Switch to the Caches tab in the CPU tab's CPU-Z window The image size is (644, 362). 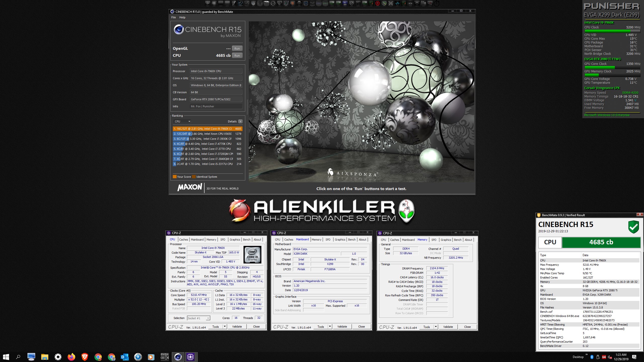click(x=183, y=240)
